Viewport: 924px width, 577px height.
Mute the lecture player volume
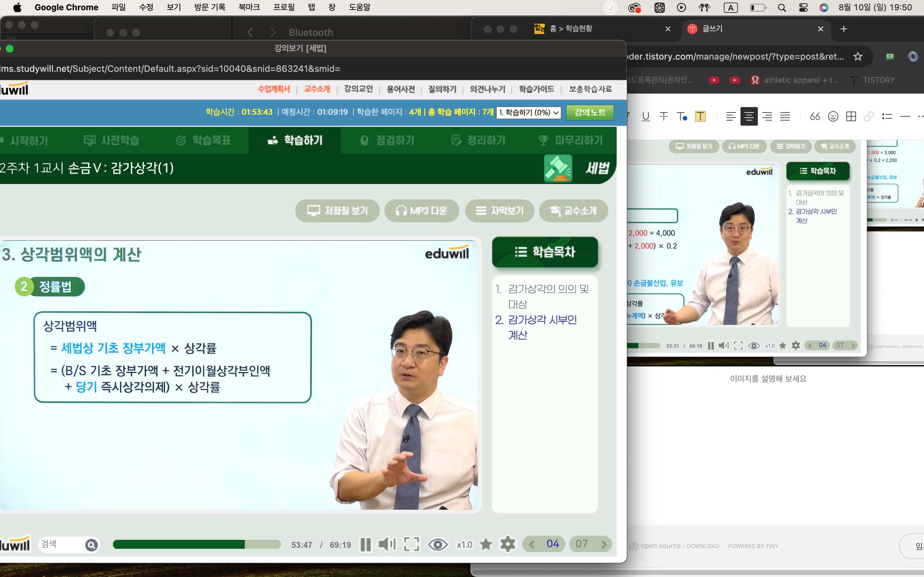[x=387, y=545]
